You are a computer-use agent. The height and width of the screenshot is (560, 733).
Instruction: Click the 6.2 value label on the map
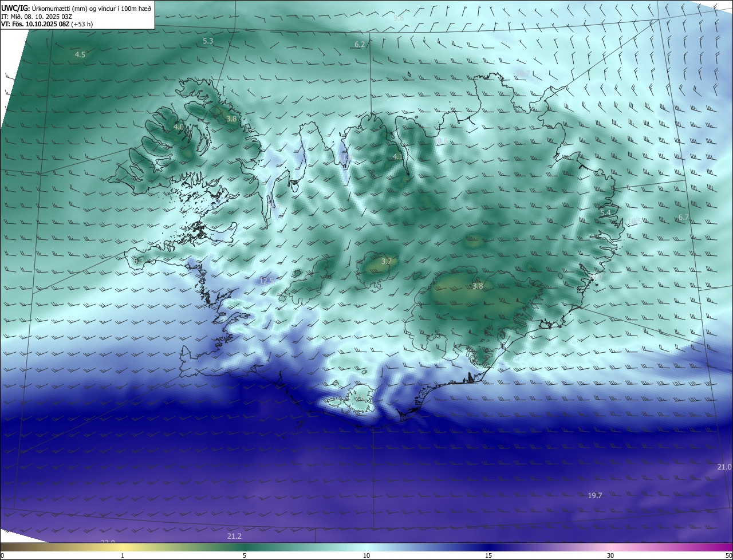[360, 45]
